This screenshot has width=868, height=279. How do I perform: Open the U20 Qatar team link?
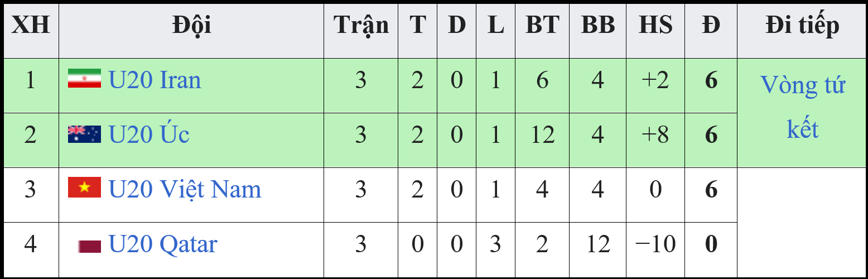(x=163, y=245)
